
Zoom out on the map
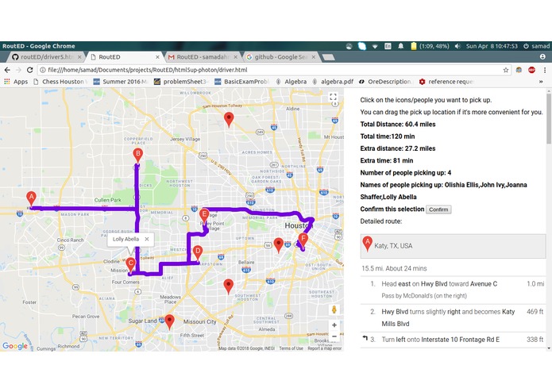(334, 336)
